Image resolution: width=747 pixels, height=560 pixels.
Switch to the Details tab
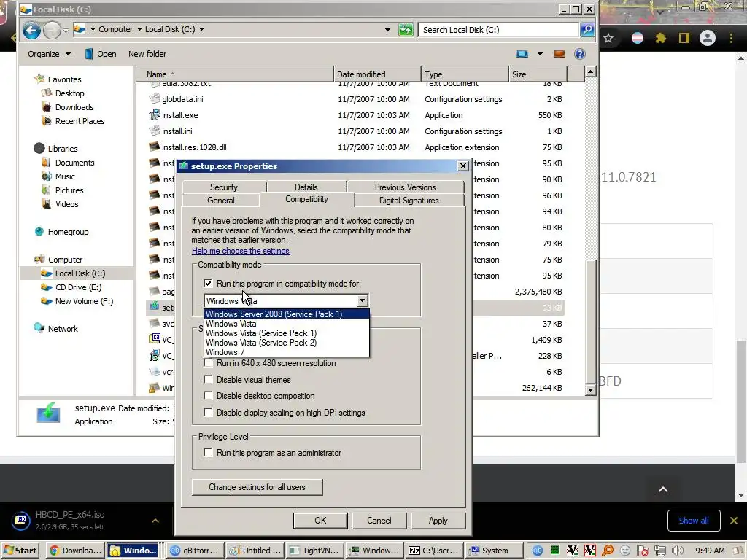tap(306, 187)
